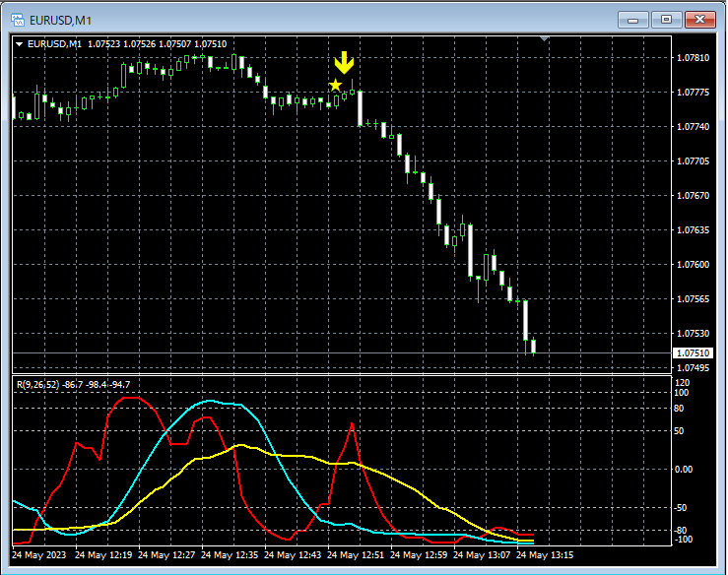728x575 pixels.
Task: Minimize the EURUSD,M1 chart window
Action: pos(633,19)
